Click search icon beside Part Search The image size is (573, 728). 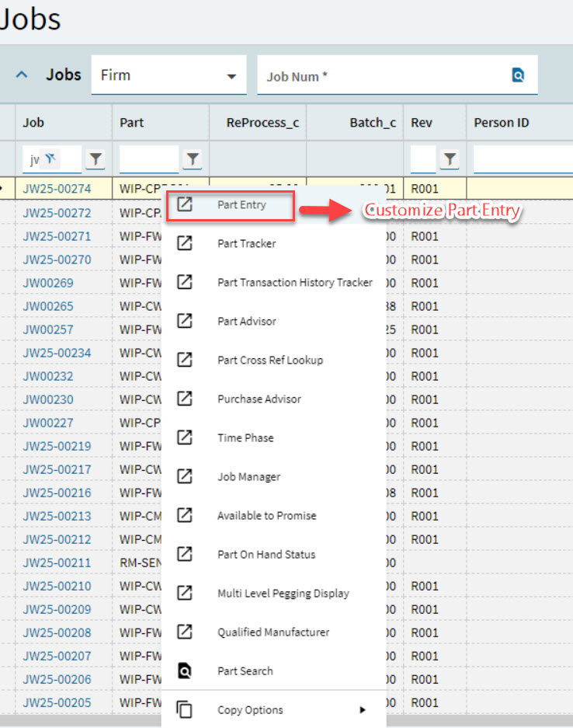[185, 671]
